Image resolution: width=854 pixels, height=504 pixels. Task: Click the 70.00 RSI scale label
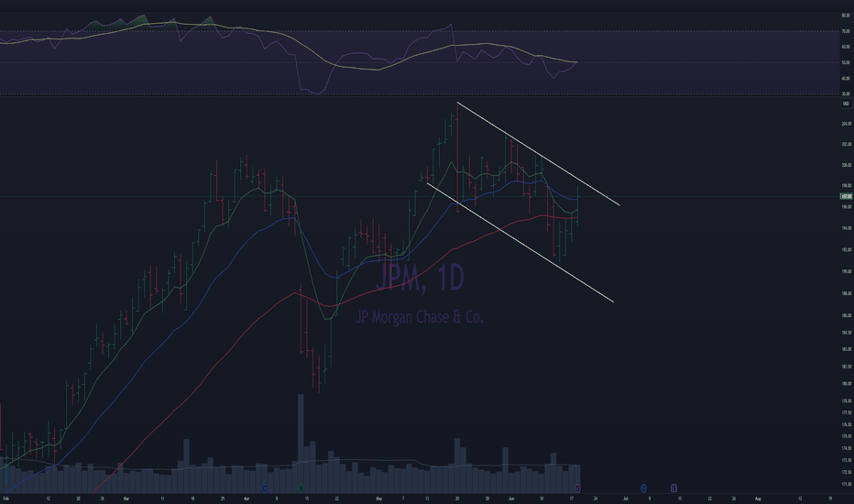(846, 31)
